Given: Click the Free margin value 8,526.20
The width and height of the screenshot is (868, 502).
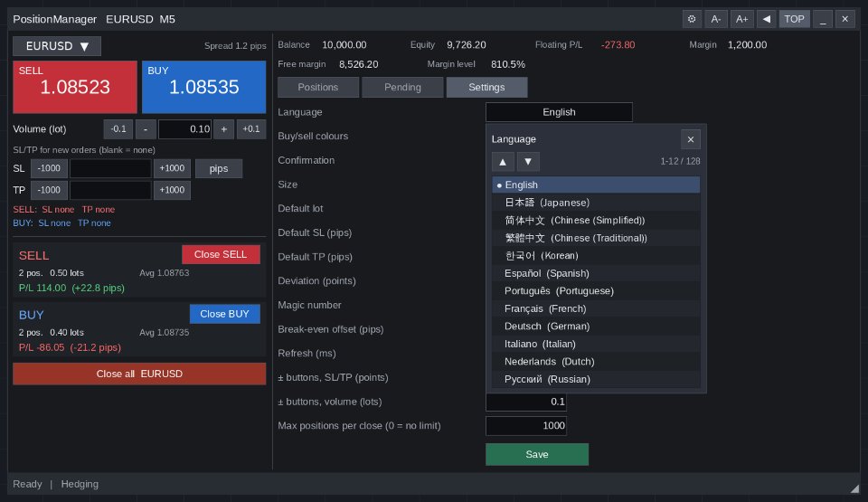Looking at the screenshot, I should 359,64.
